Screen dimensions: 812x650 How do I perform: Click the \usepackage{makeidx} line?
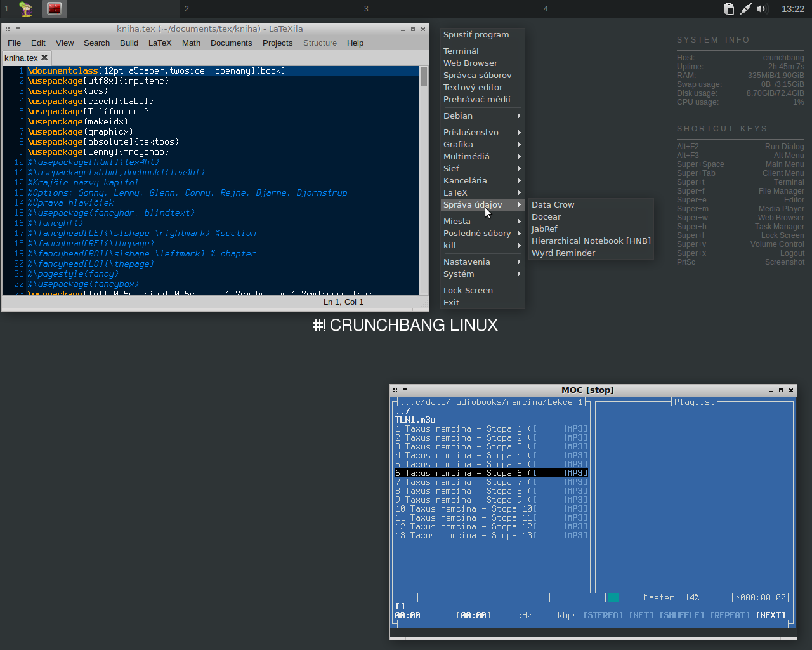(x=77, y=122)
